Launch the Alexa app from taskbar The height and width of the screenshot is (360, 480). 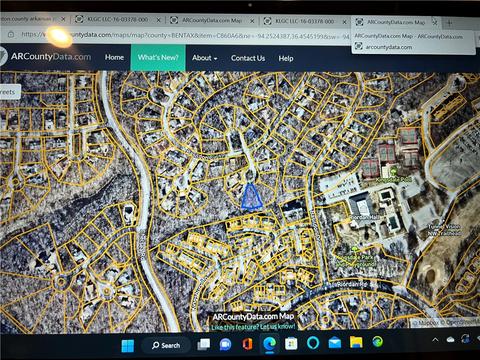coord(313,343)
